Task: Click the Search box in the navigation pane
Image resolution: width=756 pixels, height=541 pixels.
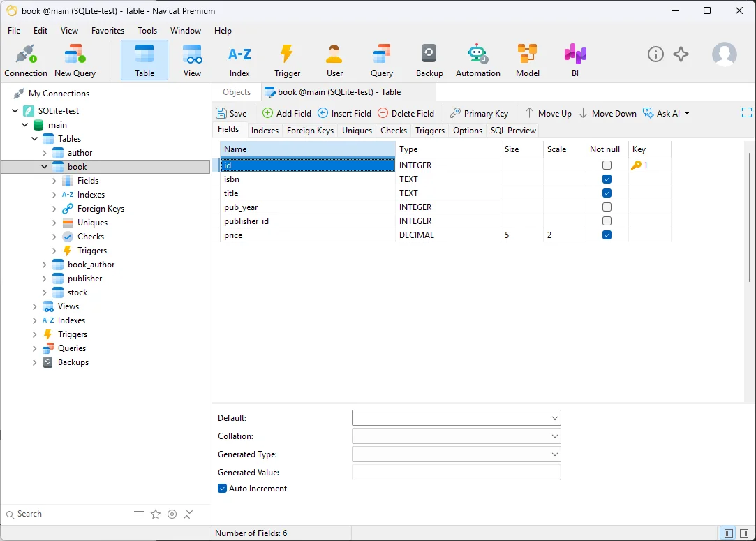Action: tap(68, 514)
